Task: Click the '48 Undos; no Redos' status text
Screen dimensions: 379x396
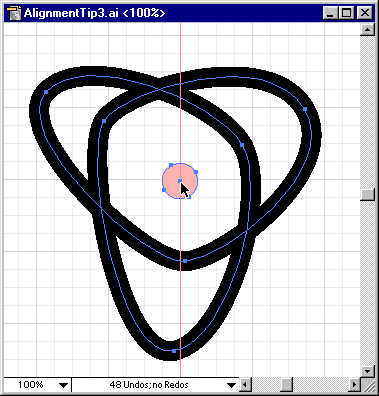Action: (x=149, y=385)
